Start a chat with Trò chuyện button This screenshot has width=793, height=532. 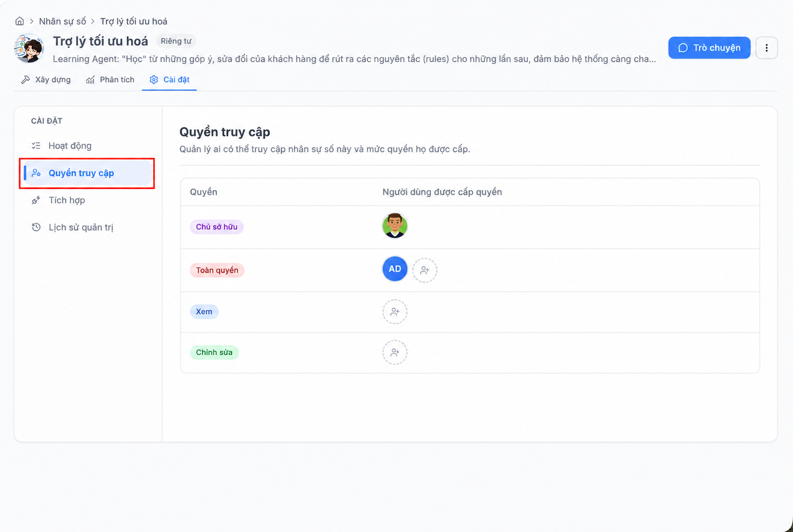[709, 48]
